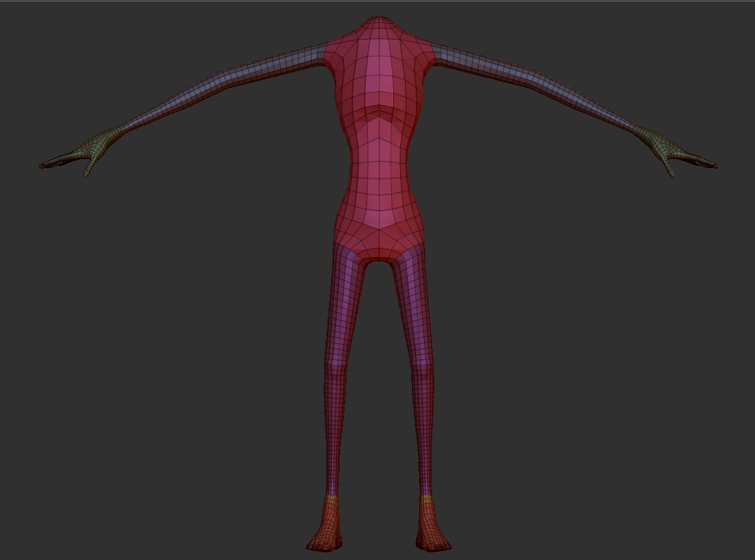
Task: Click the left knee region of the mesh
Action: click(340, 363)
